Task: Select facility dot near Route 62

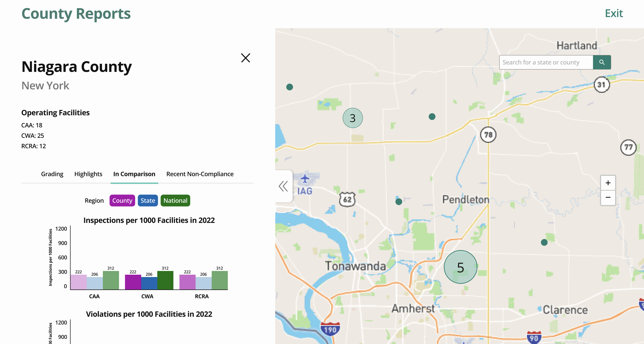Action: pos(399,202)
